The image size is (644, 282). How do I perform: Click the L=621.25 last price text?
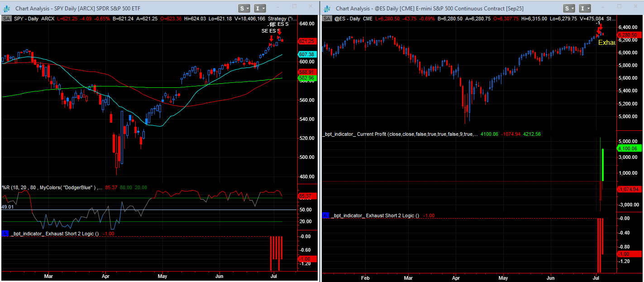pos(68,19)
